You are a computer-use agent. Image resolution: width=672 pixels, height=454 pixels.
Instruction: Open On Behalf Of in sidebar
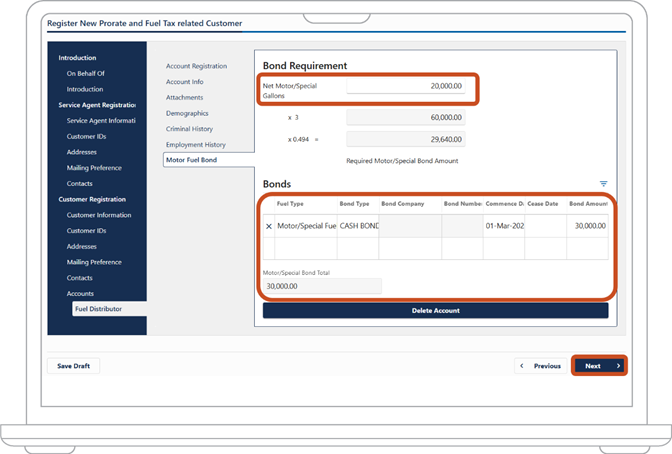point(85,73)
